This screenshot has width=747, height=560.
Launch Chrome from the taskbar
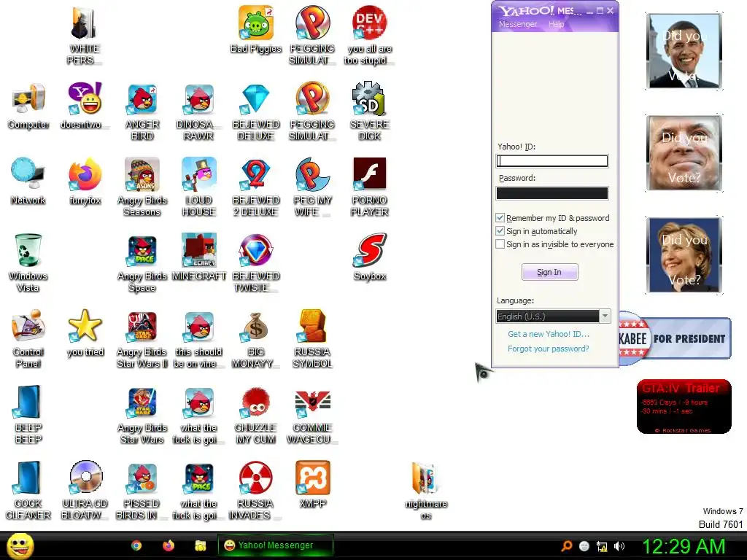click(x=136, y=545)
